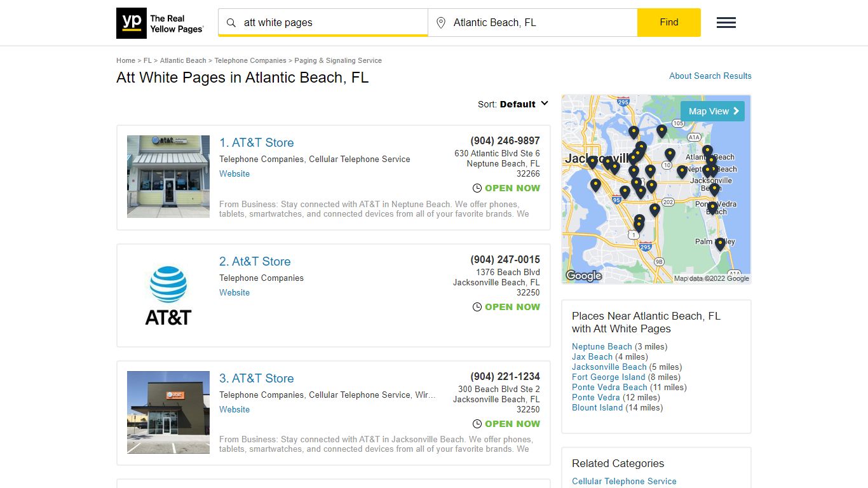Click Map data ©2022 Google text
Viewport: 868px width, 488px height.
(x=712, y=278)
